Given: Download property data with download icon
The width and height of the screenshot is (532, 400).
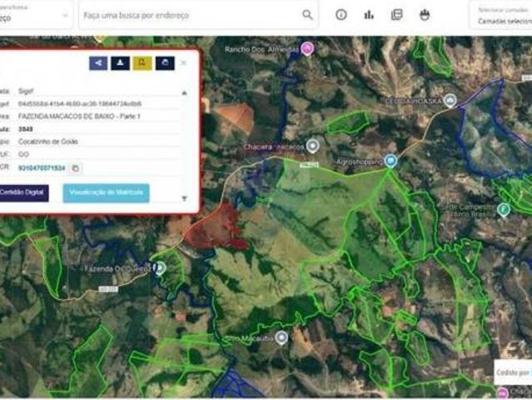Looking at the screenshot, I should pyautogui.click(x=120, y=62).
